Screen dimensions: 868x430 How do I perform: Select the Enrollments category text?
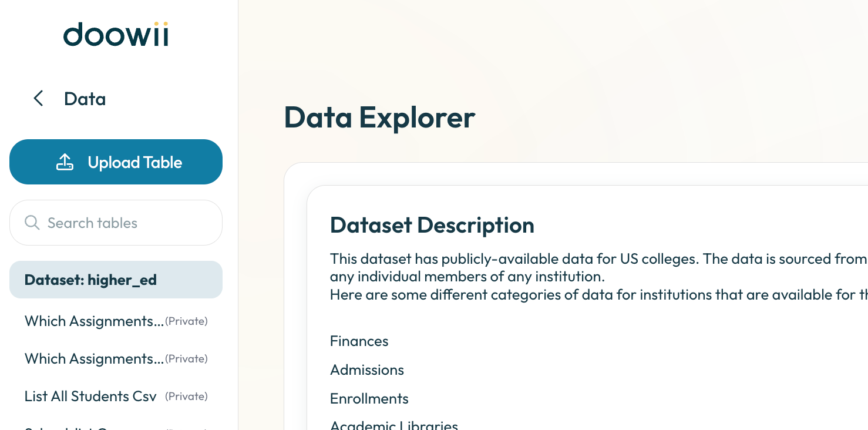[x=369, y=399]
